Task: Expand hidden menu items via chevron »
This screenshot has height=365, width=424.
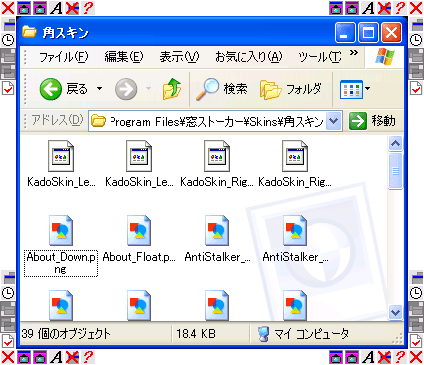Action: (x=354, y=53)
